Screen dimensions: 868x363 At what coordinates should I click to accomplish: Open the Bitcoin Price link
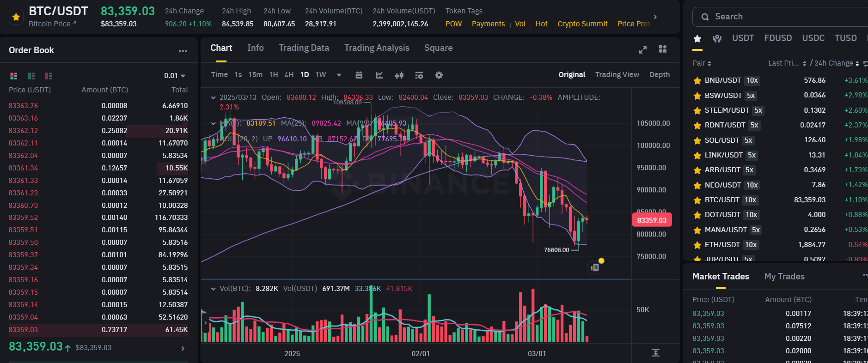(52, 24)
